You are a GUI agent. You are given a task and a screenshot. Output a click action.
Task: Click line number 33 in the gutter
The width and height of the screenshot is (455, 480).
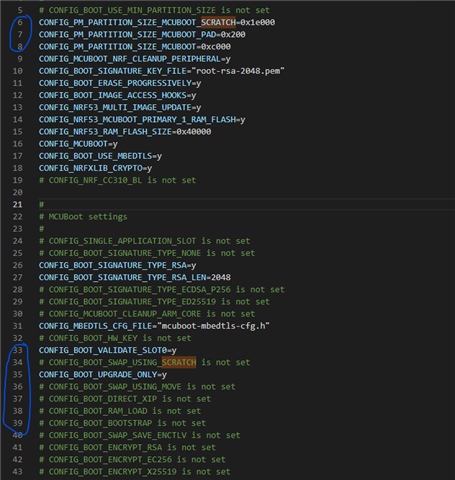click(18, 350)
